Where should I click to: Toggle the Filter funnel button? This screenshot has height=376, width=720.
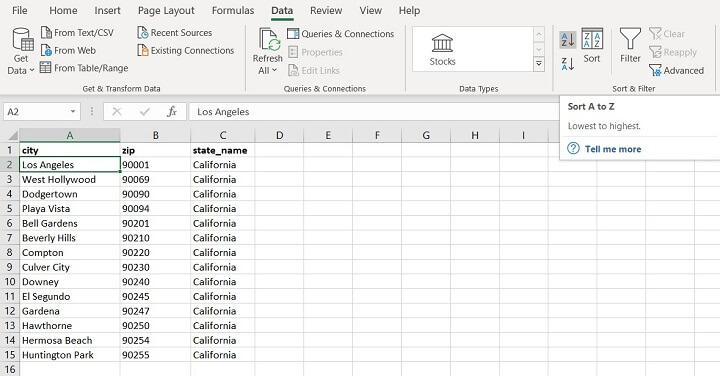630,45
